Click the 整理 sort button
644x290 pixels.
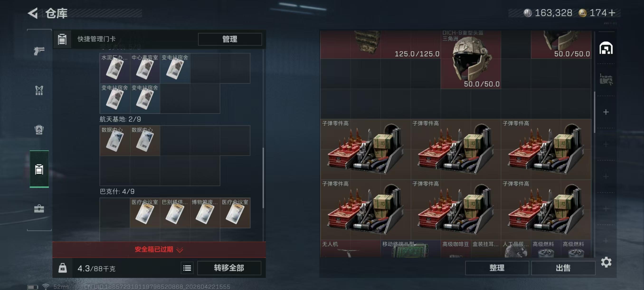(x=497, y=268)
